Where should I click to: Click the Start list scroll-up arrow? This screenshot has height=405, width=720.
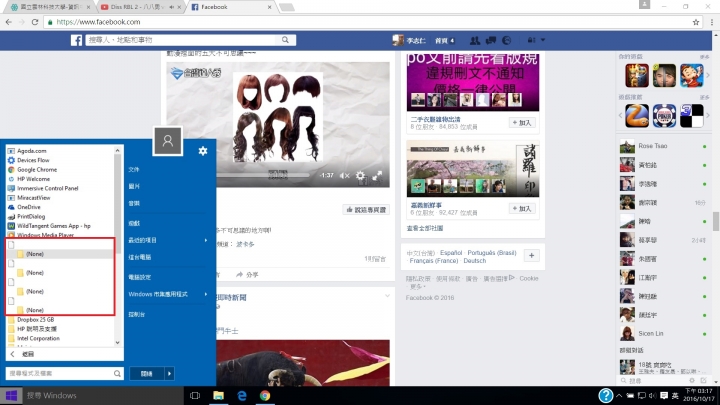[118, 150]
